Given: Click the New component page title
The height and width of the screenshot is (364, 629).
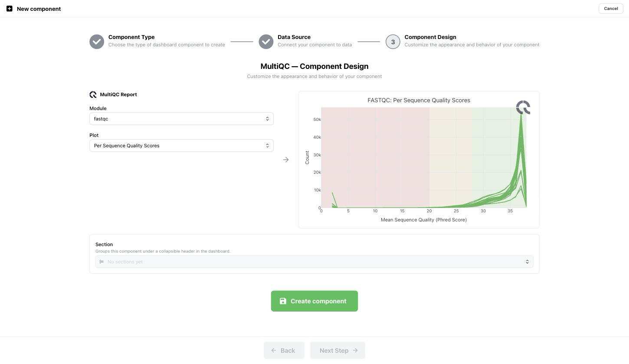Looking at the screenshot, I should coord(39,9).
